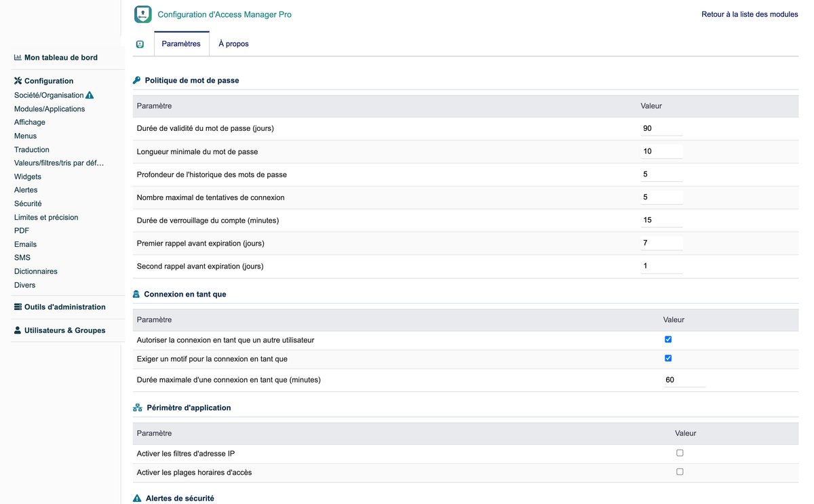This screenshot has height=504, width=814.
Task: Click the warning icon beside Alertes de sécurité
Action: [137, 499]
